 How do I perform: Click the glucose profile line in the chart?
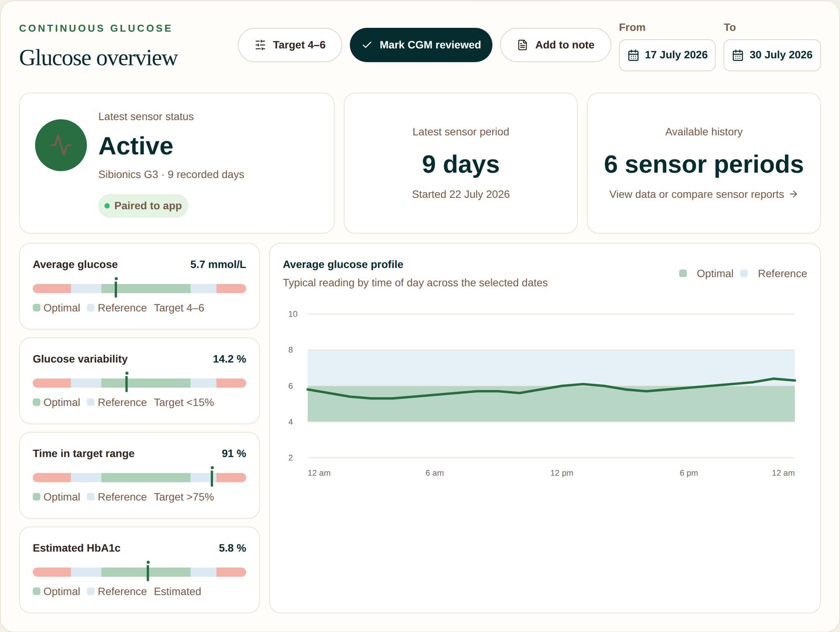pos(551,387)
